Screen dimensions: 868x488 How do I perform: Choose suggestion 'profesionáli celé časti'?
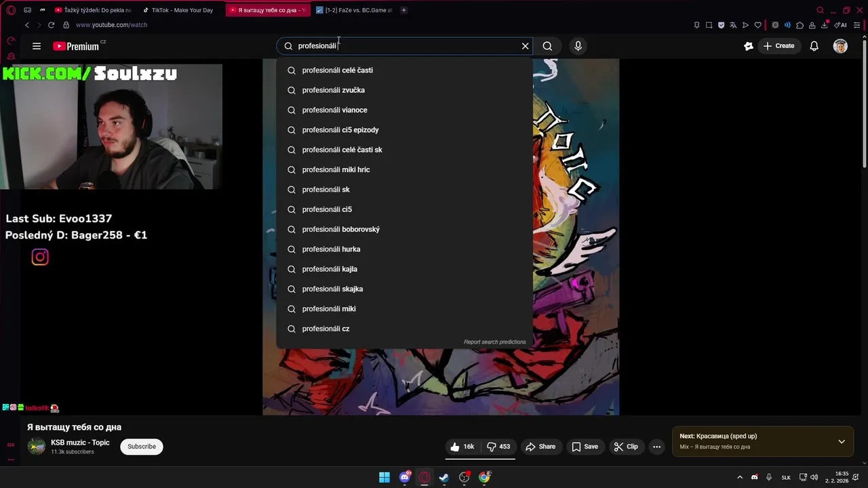click(x=404, y=70)
